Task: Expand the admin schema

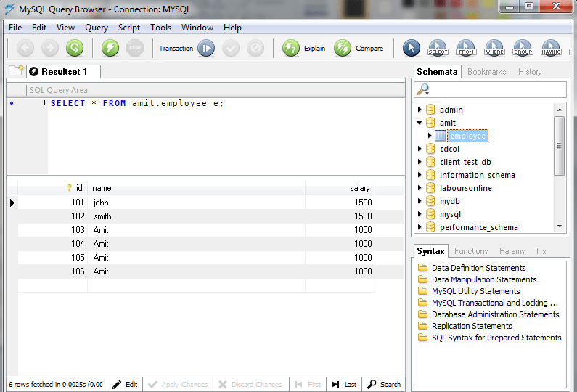Action: pos(420,110)
